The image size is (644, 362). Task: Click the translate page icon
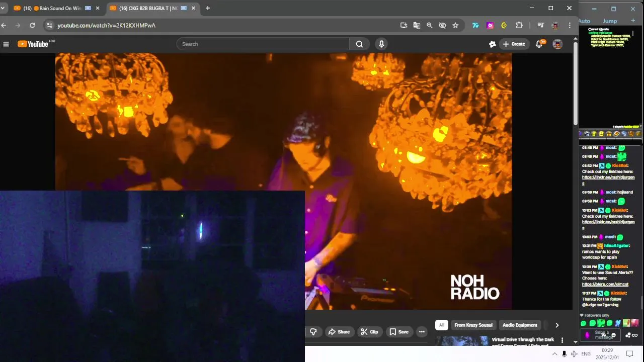coord(417,25)
